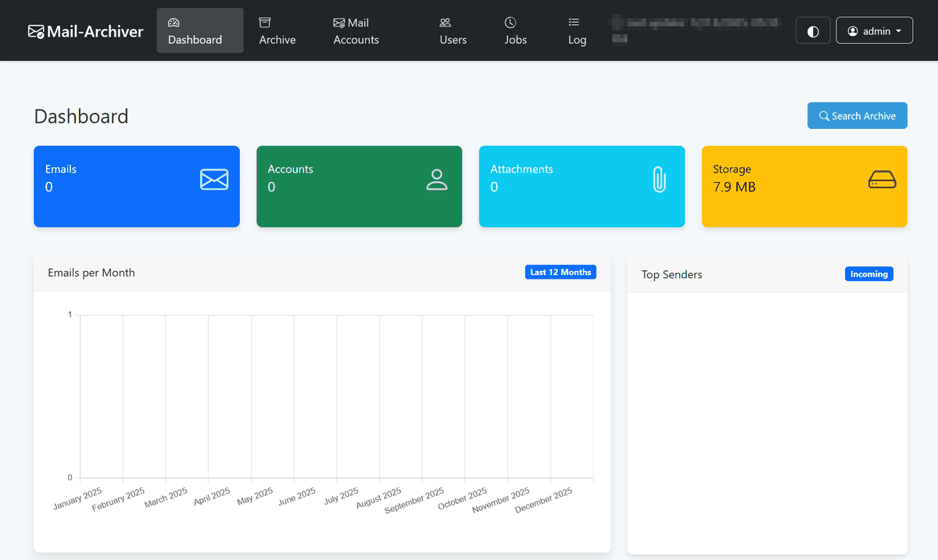The width and height of the screenshot is (938, 560).
Task: Click the person icon in Accounts card
Action: tap(437, 180)
